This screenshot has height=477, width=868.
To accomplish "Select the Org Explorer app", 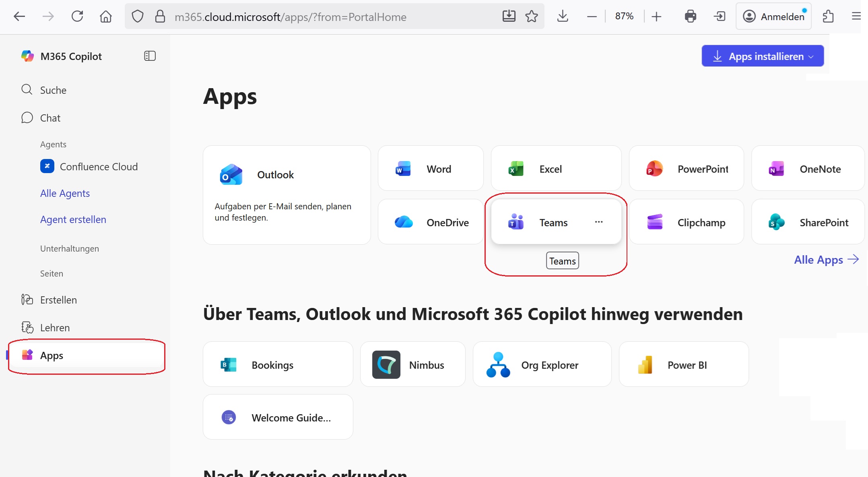I will point(542,364).
